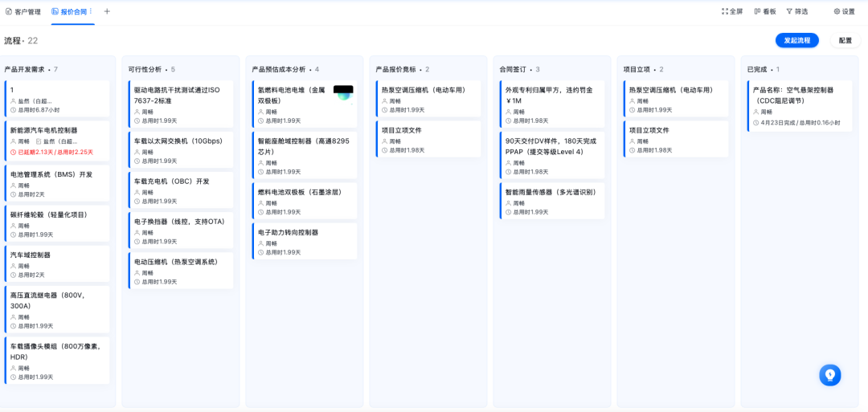Open 热泵空调压缩机 card in 产品报价竞标 column
The width and height of the screenshot is (868, 412).
(428, 99)
